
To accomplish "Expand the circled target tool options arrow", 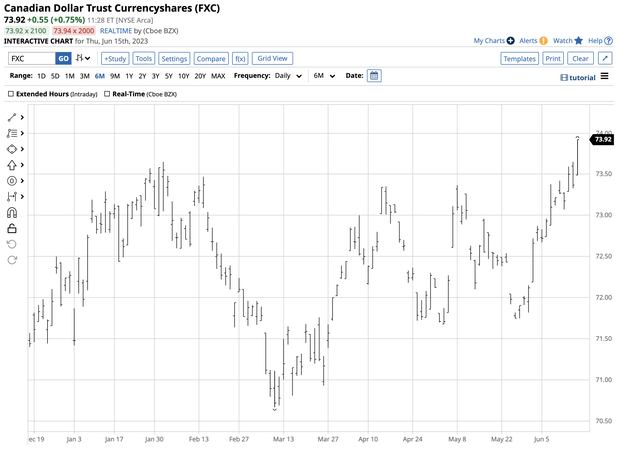I will 22,181.
